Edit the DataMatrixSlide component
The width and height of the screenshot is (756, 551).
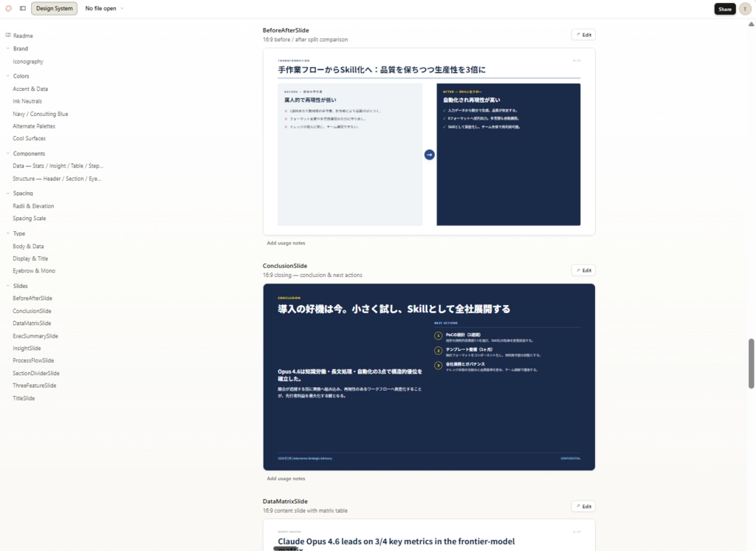(583, 506)
